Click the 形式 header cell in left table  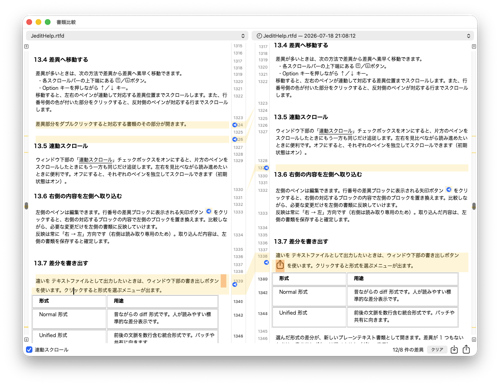click(69, 301)
